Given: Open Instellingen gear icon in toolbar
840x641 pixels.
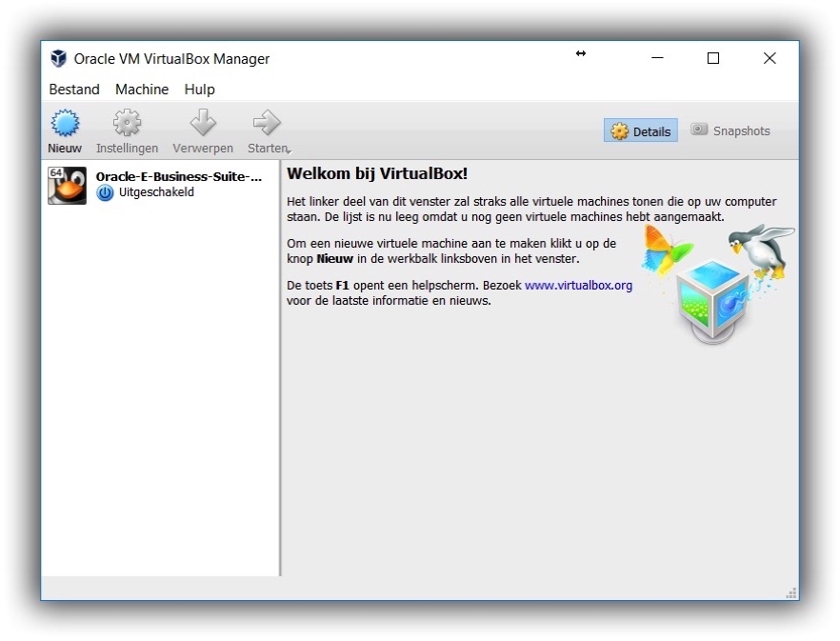Looking at the screenshot, I should [127, 123].
